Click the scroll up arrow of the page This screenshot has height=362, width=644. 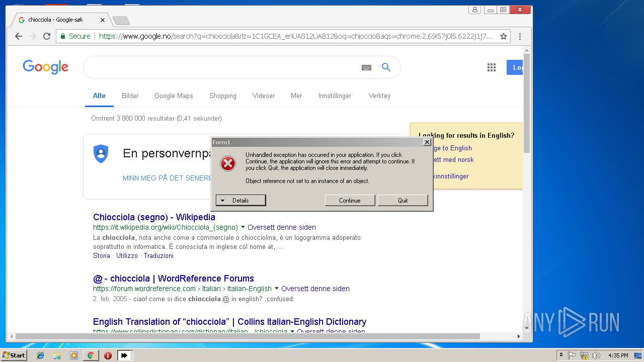pos(527,50)
